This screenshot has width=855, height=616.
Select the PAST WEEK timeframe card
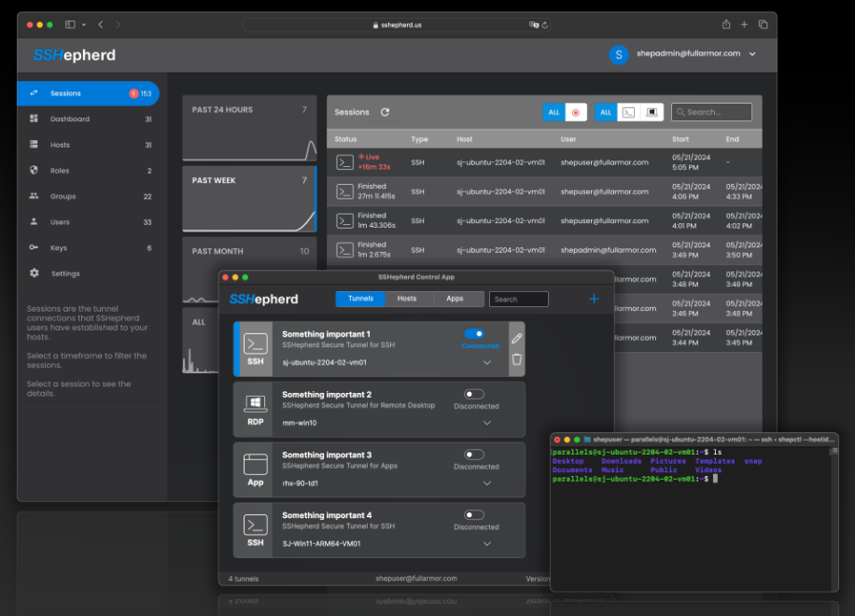tap(249, 199)
